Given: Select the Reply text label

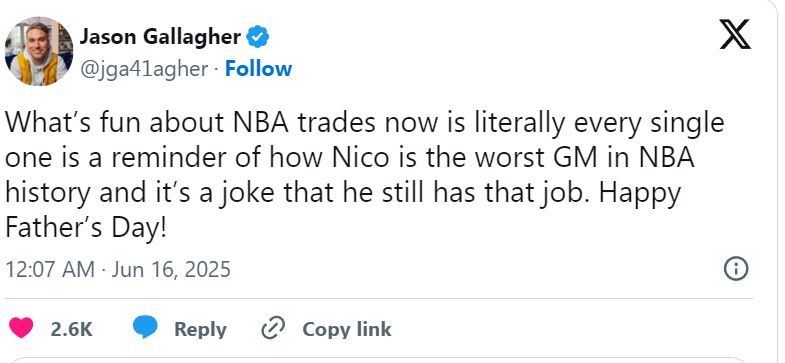Looking at the screenshot, I should click(200, 329).
